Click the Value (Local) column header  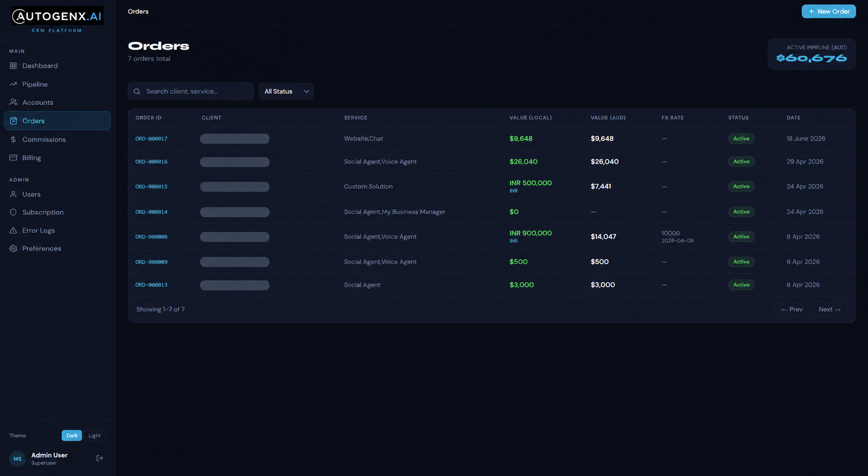[x=530, y=118]
